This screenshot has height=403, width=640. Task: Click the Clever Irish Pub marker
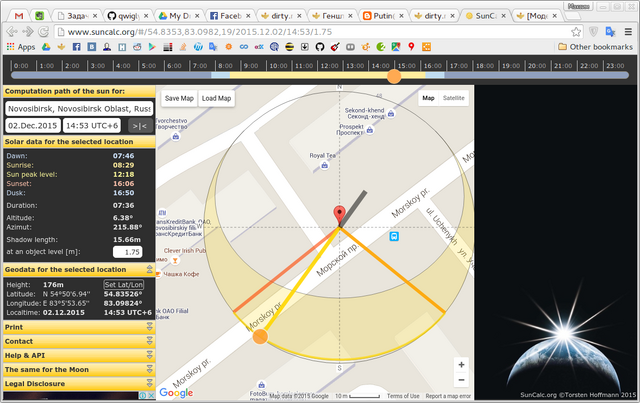point(176,260)
